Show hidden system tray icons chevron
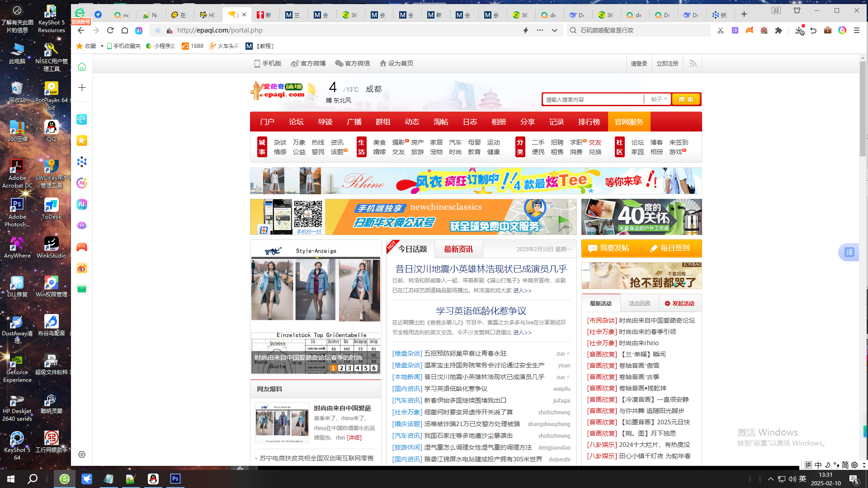Viewport: 868px width, 488px height. [771, 479]
